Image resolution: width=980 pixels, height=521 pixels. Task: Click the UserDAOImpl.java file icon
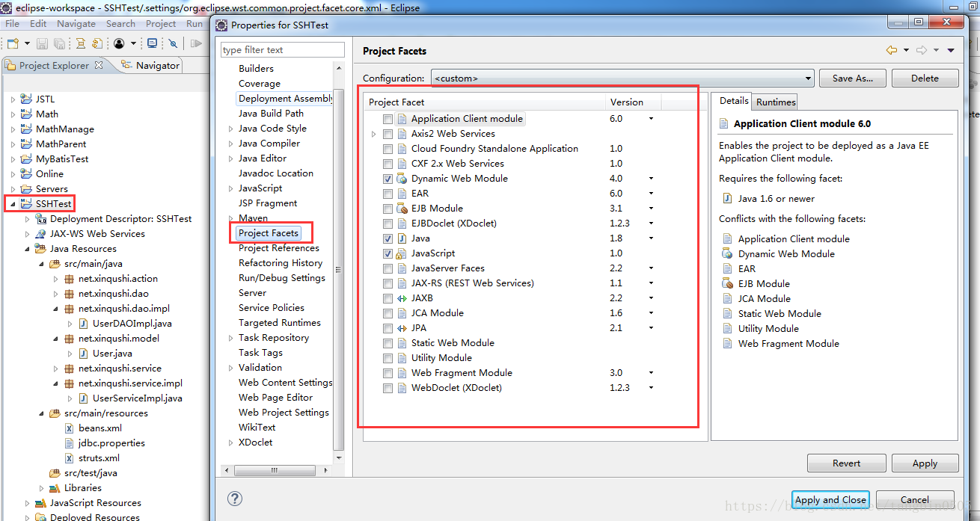click(84, 323)
